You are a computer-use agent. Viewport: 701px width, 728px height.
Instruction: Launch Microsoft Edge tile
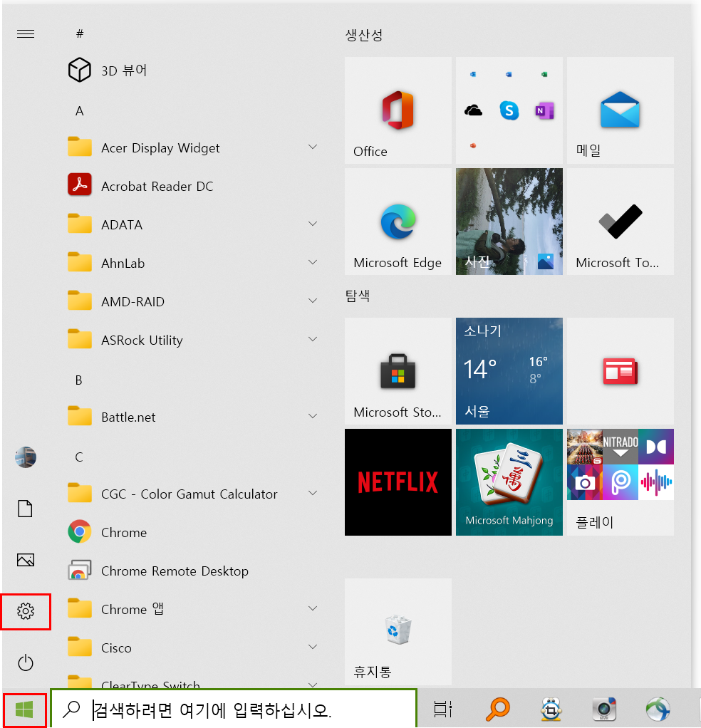(398, 222)
